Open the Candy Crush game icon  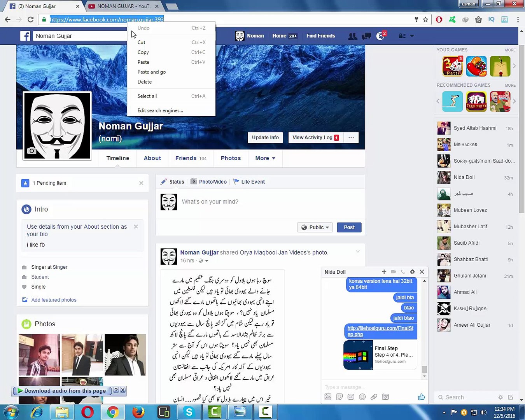(476, 66)
